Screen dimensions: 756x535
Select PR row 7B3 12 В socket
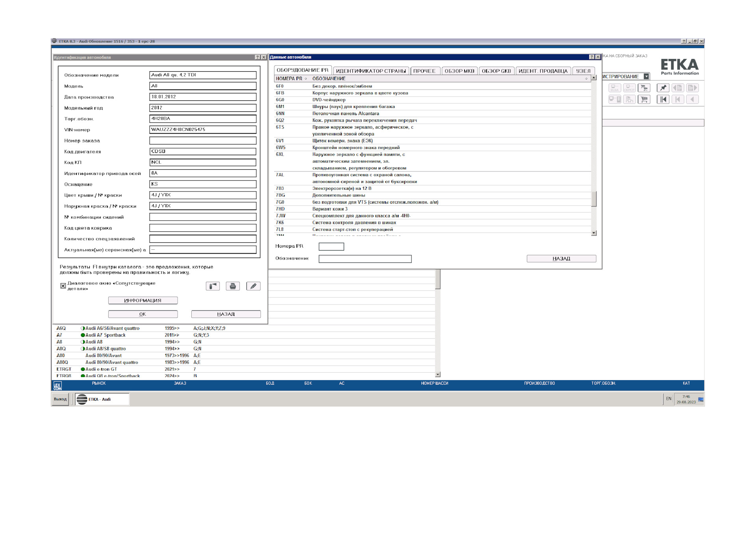(x=432, y=189)
